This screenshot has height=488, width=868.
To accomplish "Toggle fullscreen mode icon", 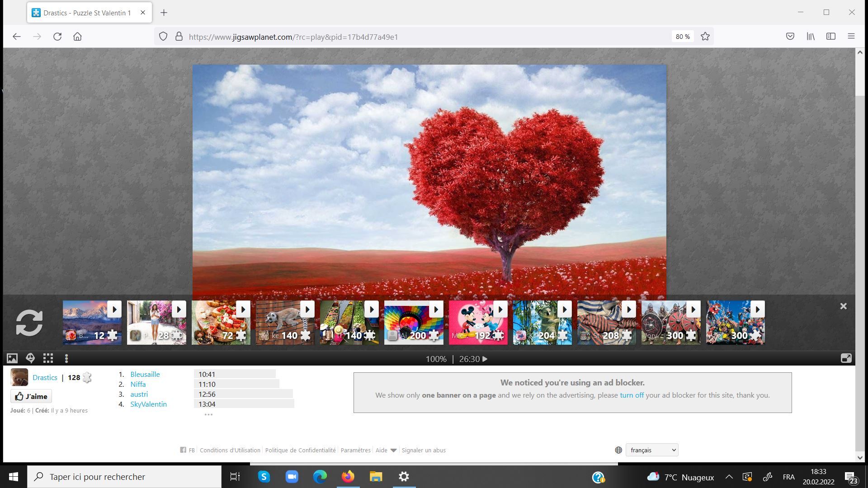I will (x=846, y=358).
